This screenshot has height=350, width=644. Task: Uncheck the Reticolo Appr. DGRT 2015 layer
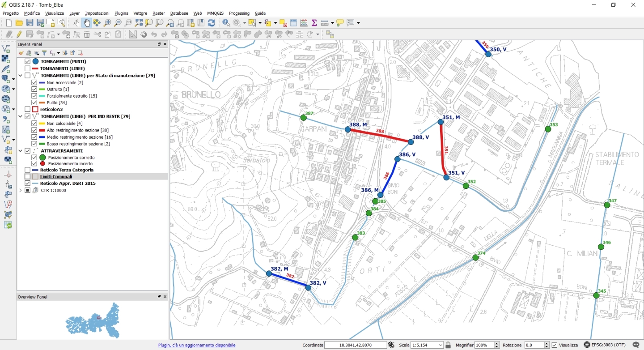click(28, 184)
